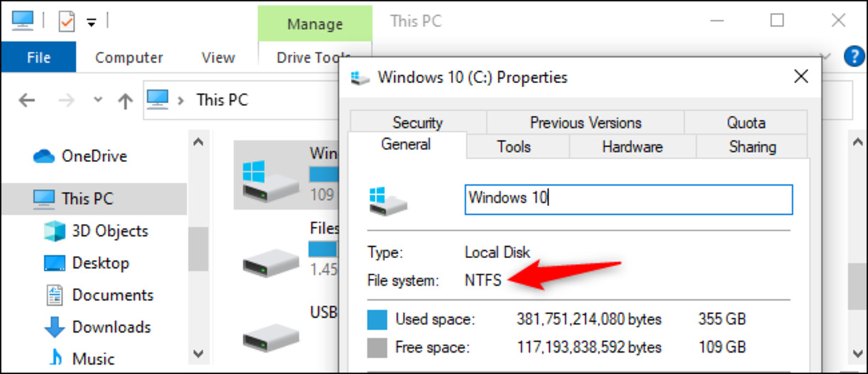Switch to the Hardware tab
The height and width of the screenshot is (374, 868).
pyautogui.click(x=632, y=147)
